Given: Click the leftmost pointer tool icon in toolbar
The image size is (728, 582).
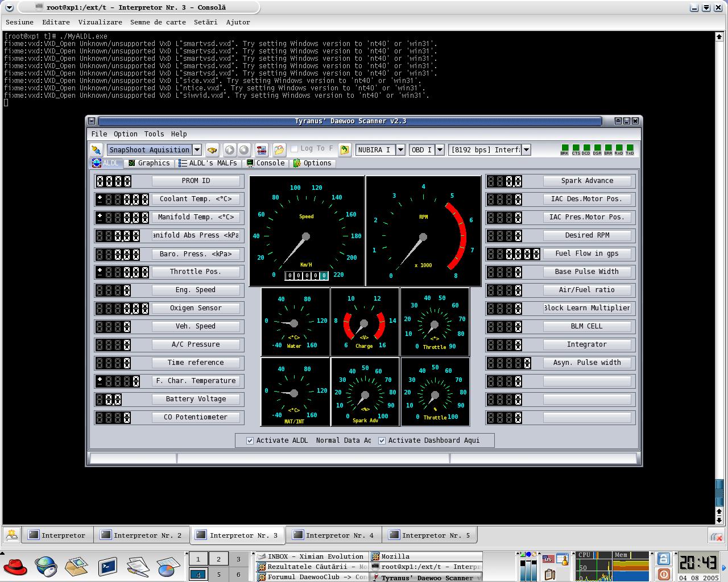Looking at the screenshot, I should [x=96, y=150].
